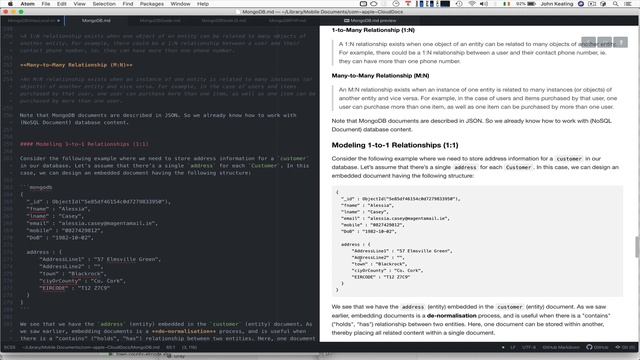Click the red T icon in menu bar
640x360 pixels.
[407, 4]
